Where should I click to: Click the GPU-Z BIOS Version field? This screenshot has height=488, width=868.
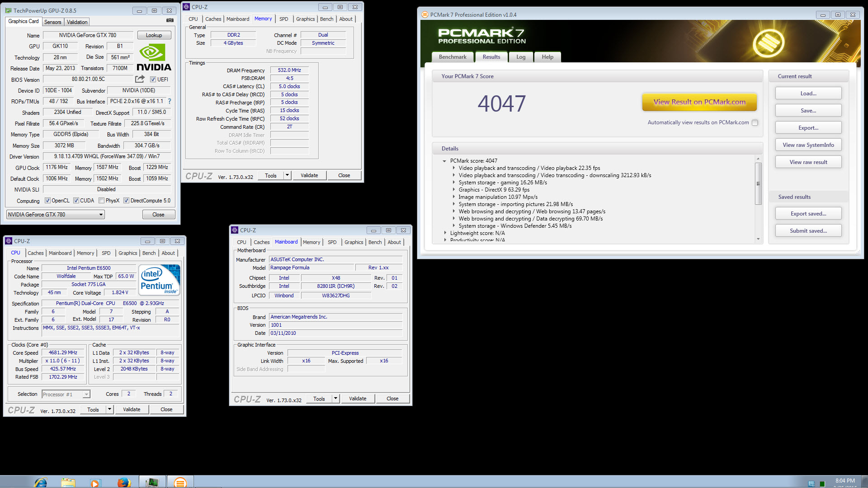(x=88, y=79)
